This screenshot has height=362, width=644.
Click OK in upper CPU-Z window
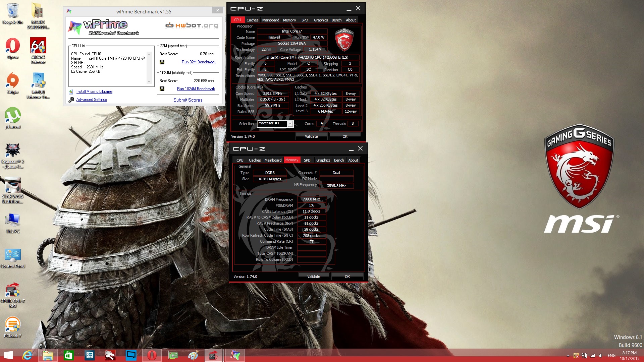[x=345, y=136]
